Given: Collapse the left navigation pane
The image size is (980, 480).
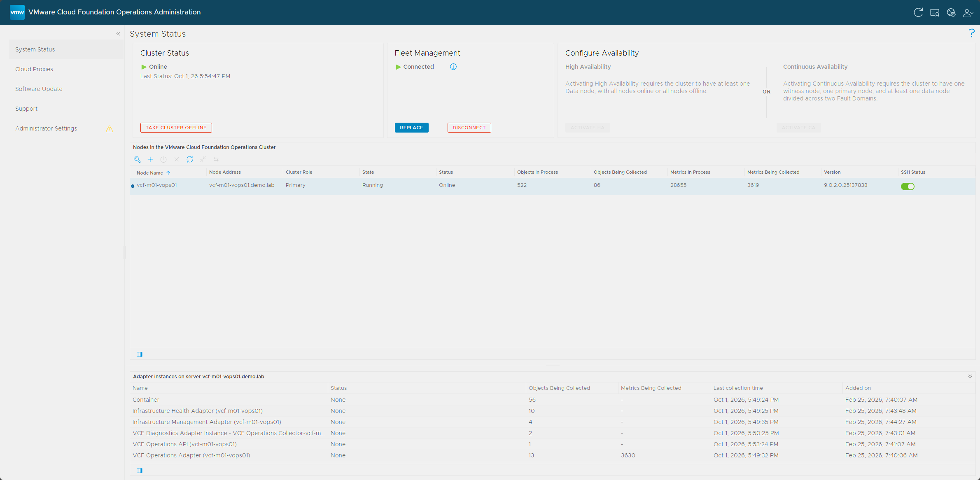Looking at the screenshot, I should point(118,34).
